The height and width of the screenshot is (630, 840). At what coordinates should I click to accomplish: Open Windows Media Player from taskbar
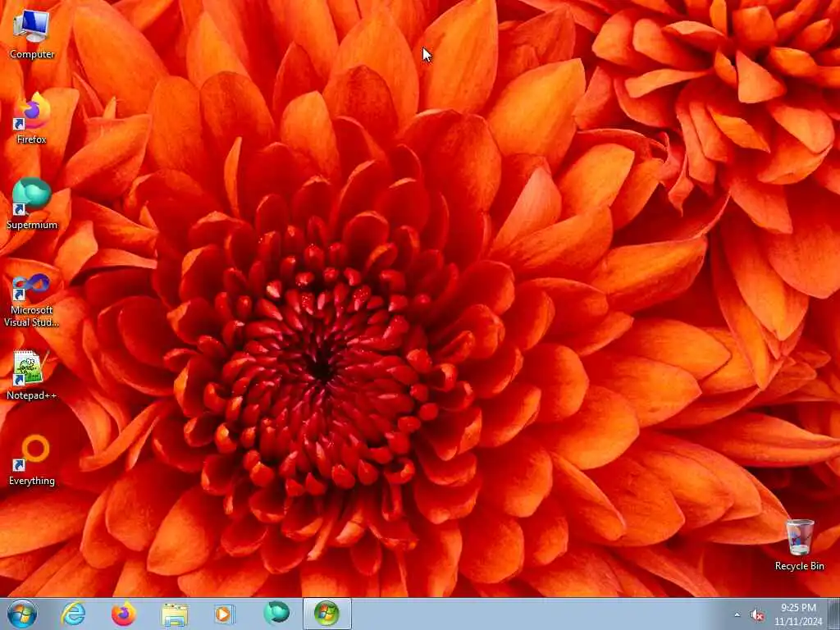tap(224, 614)
